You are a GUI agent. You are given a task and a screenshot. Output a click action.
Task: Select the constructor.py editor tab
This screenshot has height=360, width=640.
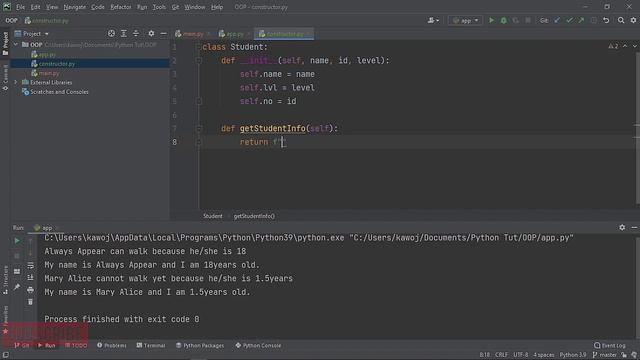(x=284, y=34)
